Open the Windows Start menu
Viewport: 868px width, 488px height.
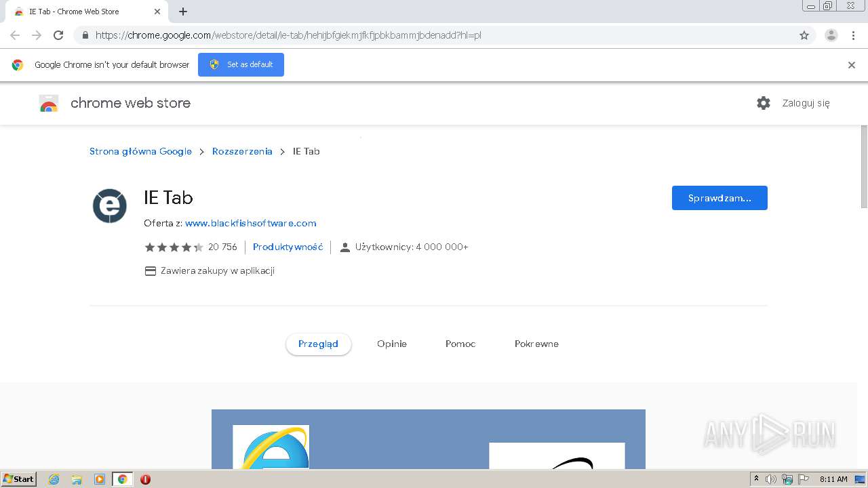pyautogui.click(x=19, y=479)
